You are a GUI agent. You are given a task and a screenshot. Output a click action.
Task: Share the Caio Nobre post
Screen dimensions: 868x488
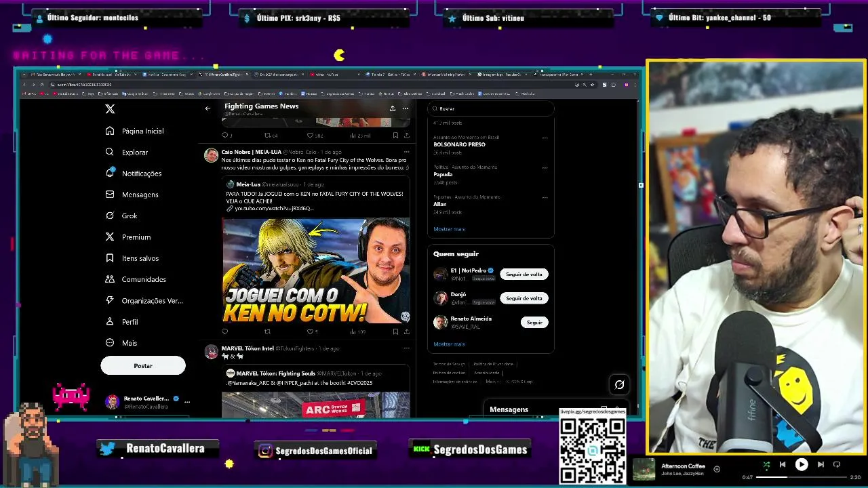(406, 331)
